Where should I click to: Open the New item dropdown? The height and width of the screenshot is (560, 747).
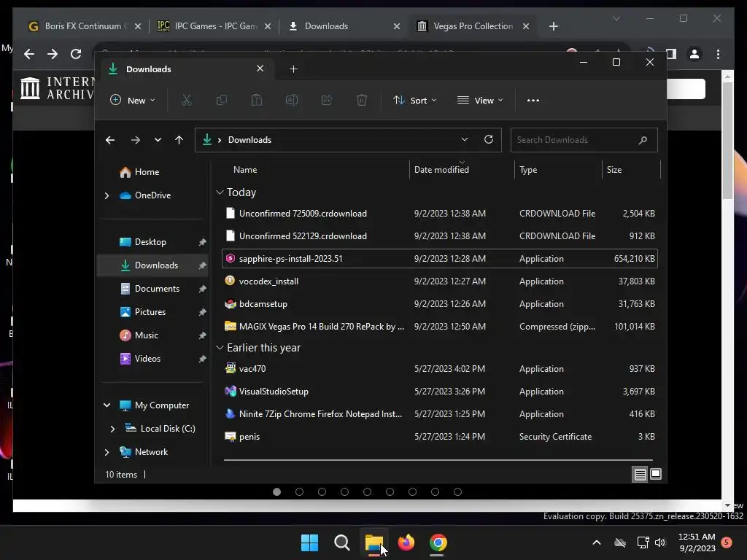(133, 100)
